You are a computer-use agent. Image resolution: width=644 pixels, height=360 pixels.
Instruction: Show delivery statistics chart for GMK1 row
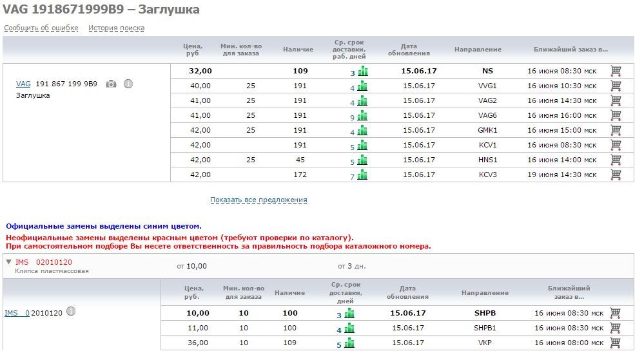363,131
